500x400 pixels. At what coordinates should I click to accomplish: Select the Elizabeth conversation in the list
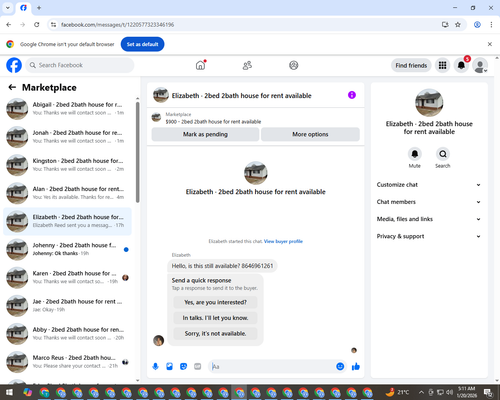pyautogui.click(x=67, y=221)
